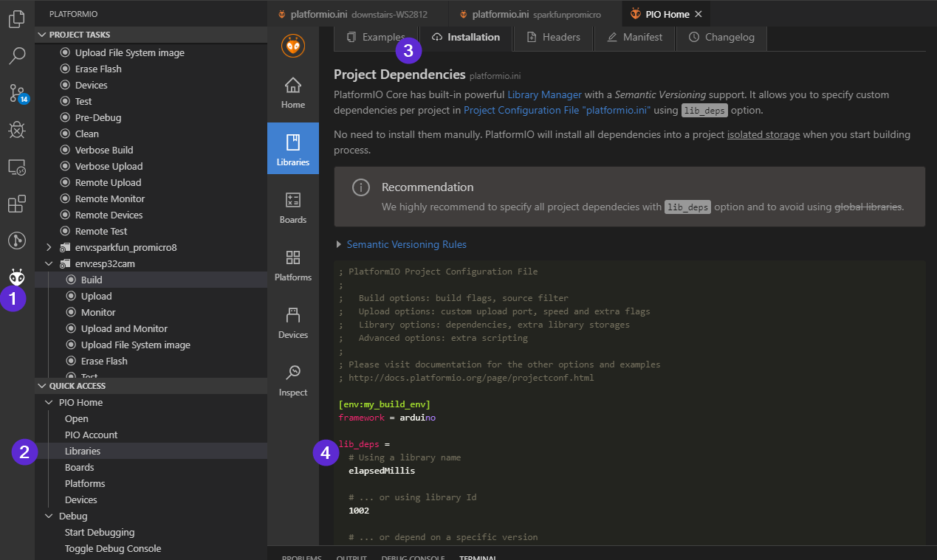
Task: Open the Devices icon in PIO sidebar
Action: [x=292, y=320]
